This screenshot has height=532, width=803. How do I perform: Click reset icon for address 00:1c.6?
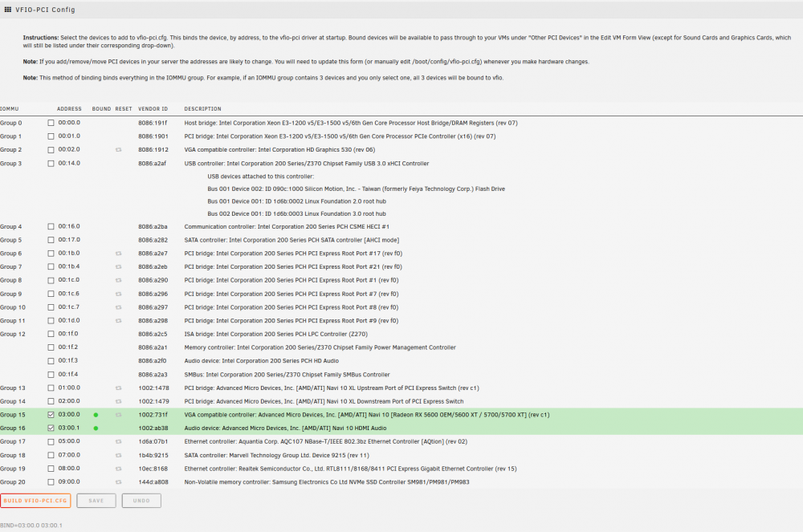[x=118, y=294]
